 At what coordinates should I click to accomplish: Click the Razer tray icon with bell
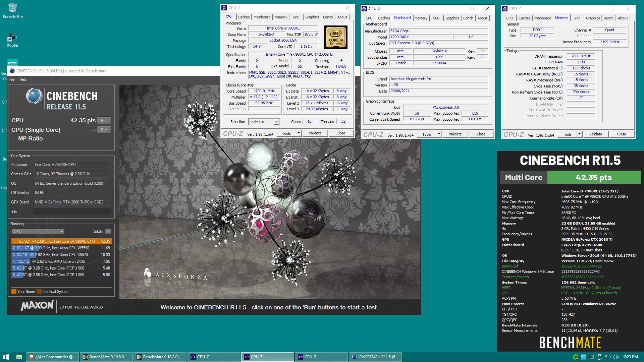[576, 357]
